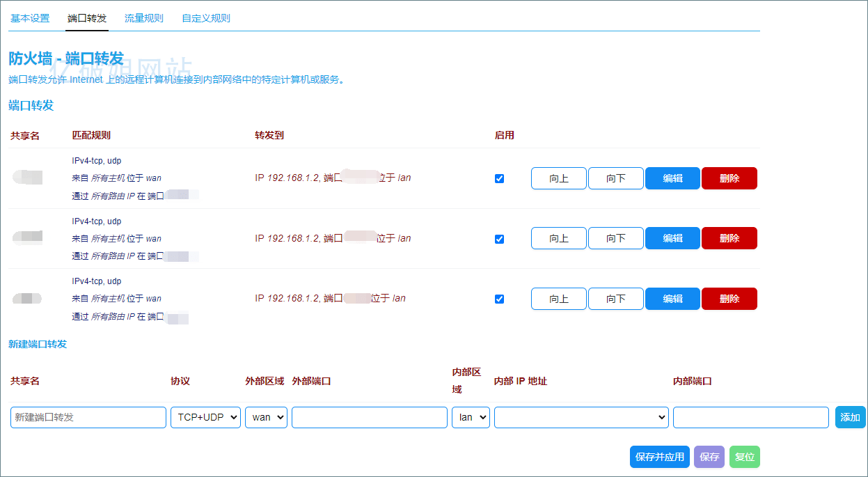Click the 新建端口转发 name input field

coord(88,417)
